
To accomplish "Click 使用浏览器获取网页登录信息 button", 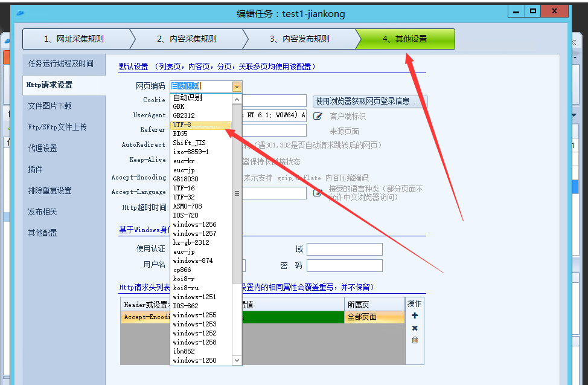I will point(370,101).
